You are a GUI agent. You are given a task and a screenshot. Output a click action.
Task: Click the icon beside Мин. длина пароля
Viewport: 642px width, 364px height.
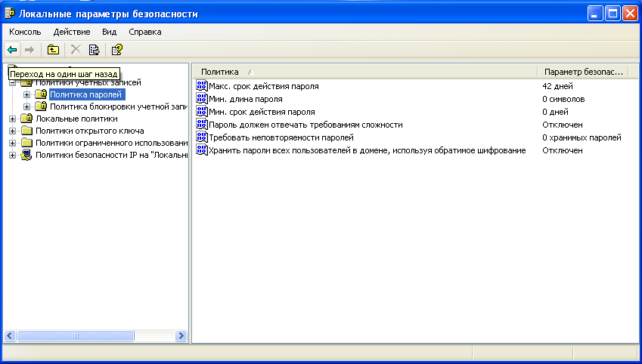tap(202, 99)
